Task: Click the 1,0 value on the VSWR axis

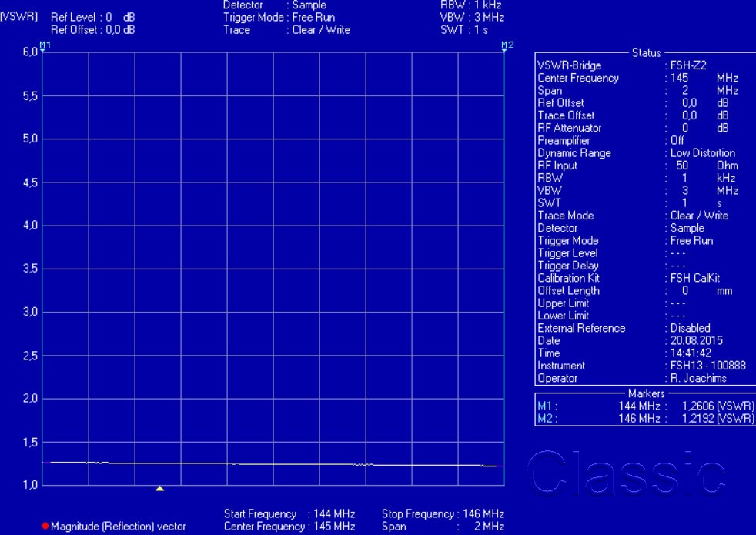Action: click(x=30, y=485)
